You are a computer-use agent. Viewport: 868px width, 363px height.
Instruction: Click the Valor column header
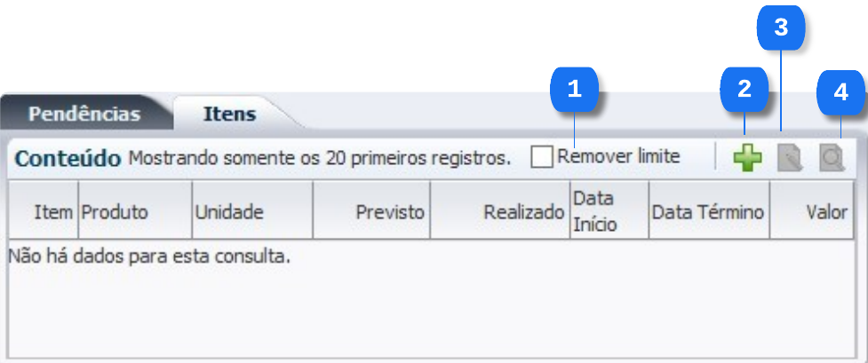[811, 210]
